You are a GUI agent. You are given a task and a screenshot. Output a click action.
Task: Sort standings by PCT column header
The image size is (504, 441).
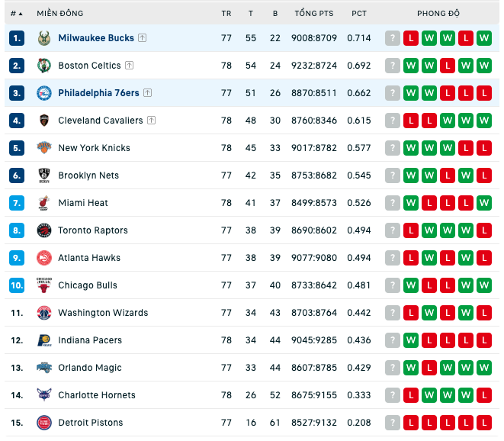pyautogui.click(x=359, y=14)
